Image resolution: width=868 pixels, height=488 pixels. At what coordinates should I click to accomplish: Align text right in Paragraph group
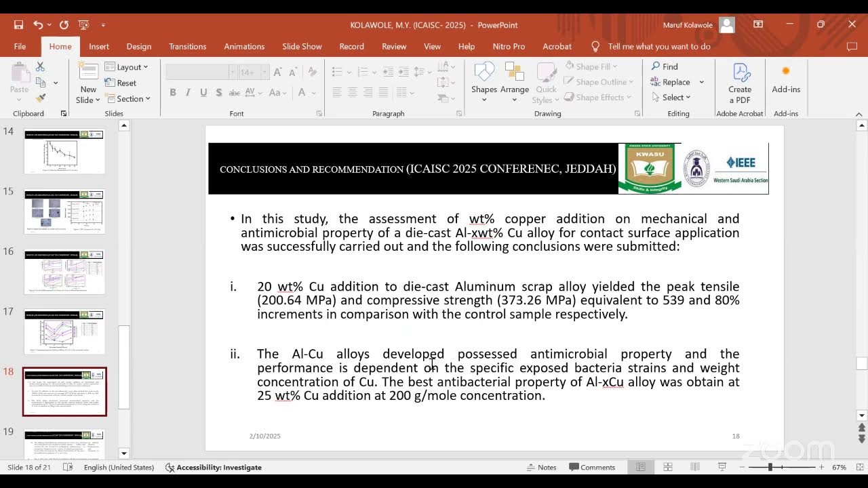coord(368,93)
